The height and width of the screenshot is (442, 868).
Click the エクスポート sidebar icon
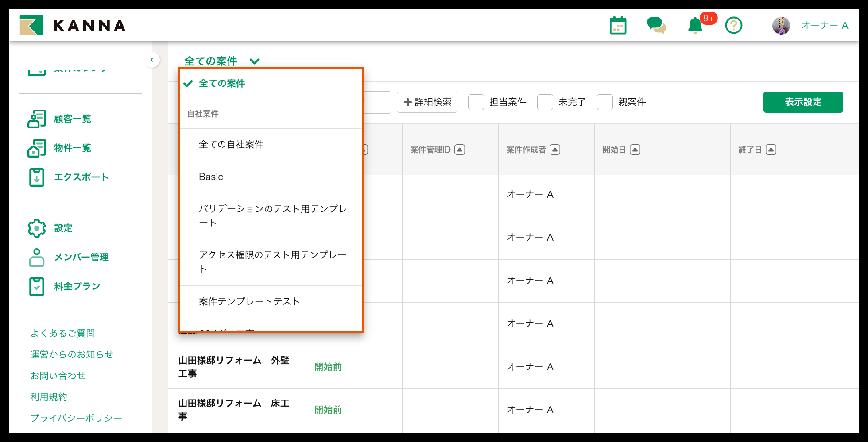[36, 177]
